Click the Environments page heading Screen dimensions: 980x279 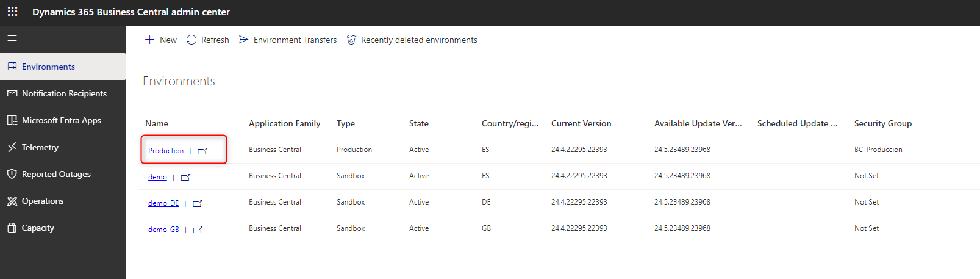(x=179, y=81)
